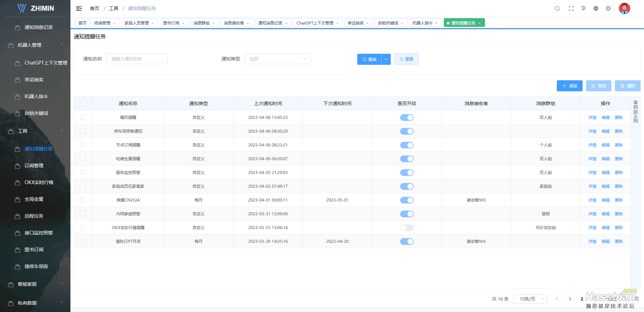Click the icon beside OKX实时行情 in sidebar

[x=17, y=183]
